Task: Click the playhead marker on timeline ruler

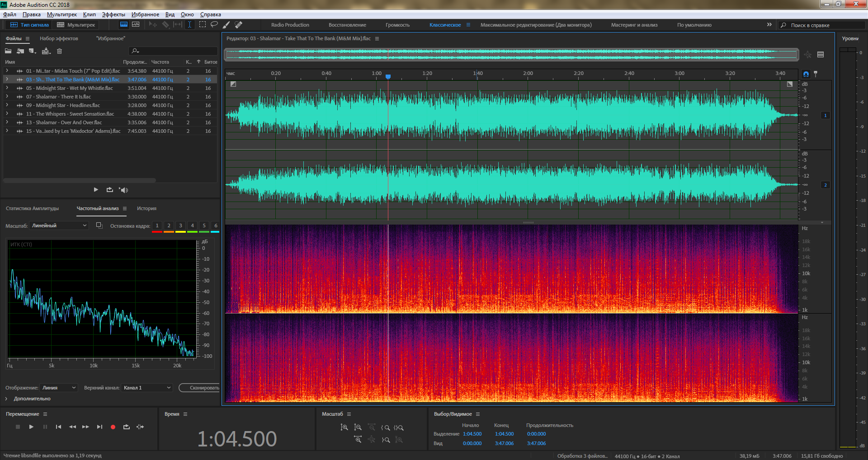Action: point(388,77)
